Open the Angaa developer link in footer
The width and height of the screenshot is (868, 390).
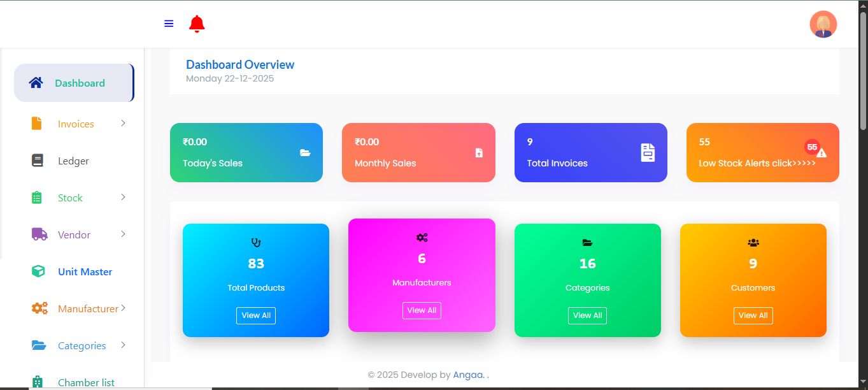pos(468,375)
